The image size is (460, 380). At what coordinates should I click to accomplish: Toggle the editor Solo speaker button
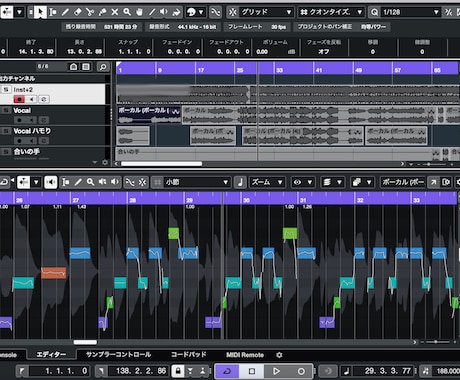51,182
